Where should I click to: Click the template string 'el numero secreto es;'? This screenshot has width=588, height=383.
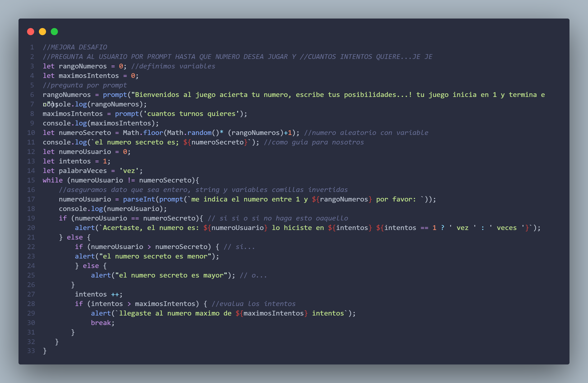coord(137,142)
